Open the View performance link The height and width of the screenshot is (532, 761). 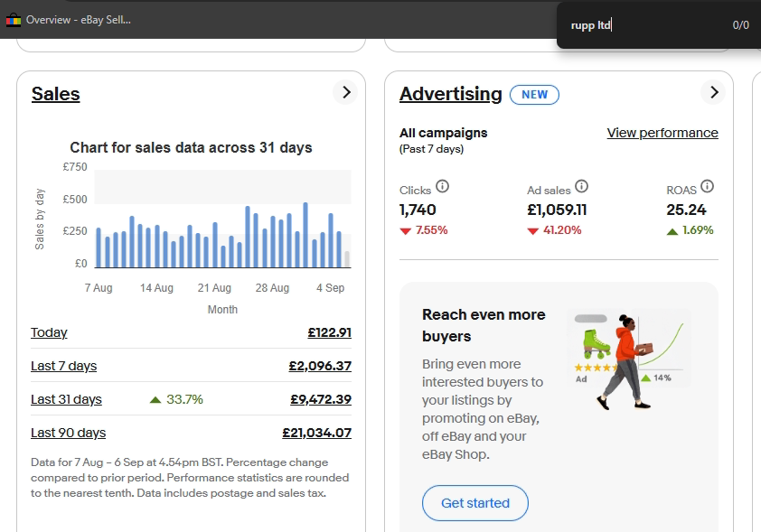point(662,133)
